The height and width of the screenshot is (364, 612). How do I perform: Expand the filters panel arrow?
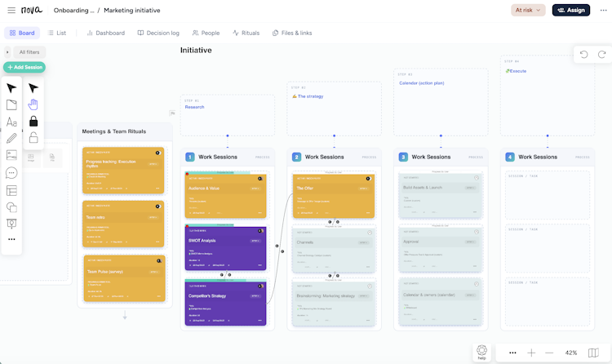pyautogui.click(x=7, y=52)
